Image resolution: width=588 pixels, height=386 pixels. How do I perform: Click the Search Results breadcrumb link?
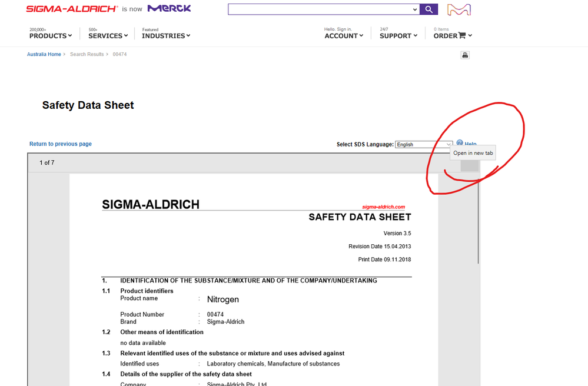(x=87, y=54)
